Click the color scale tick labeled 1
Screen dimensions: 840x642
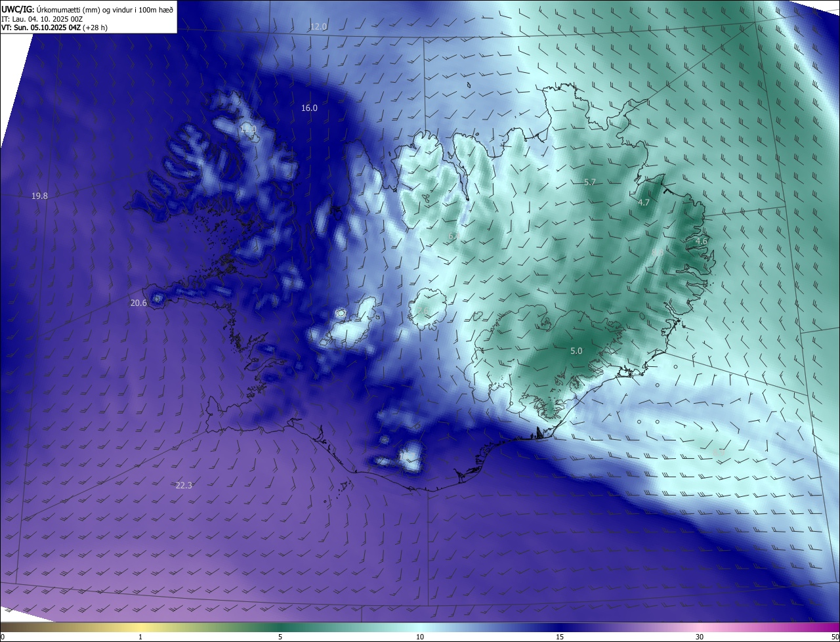(x=140, y=637)
